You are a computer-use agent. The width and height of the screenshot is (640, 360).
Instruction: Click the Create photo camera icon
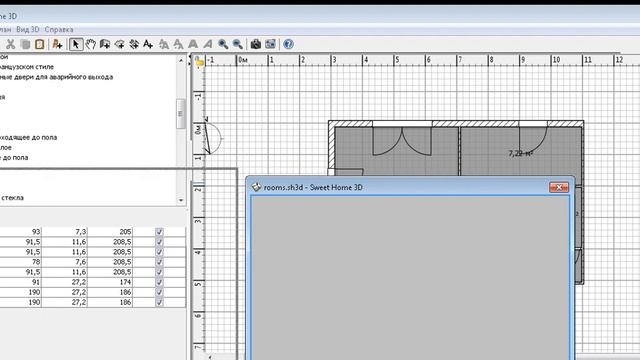(256, 44)
